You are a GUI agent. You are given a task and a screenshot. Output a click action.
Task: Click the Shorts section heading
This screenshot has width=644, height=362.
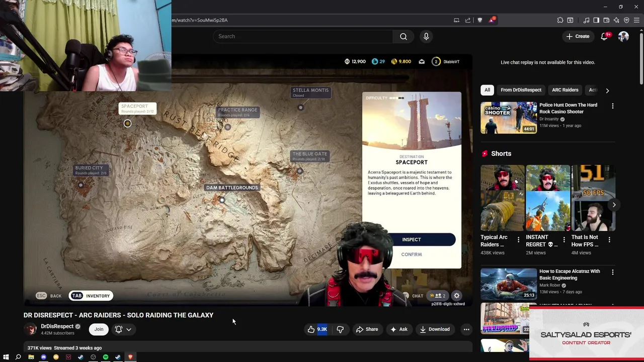coord(501,153)
